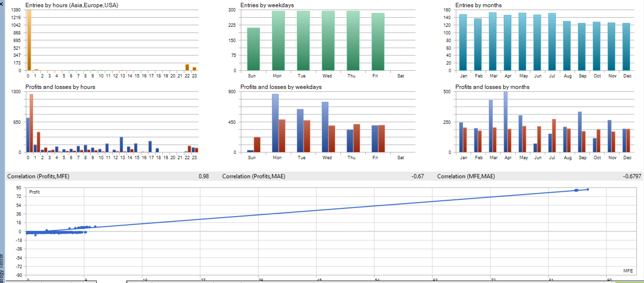Image resolution: width=644 pixels, height=283 pixels.
Task: Click the Wednesday bar in Entries by weekdays
Action: [x=328, y=41]
